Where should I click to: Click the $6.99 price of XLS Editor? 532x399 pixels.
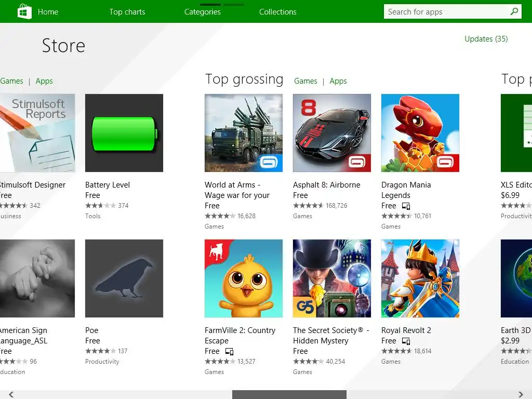click(510, 195)
